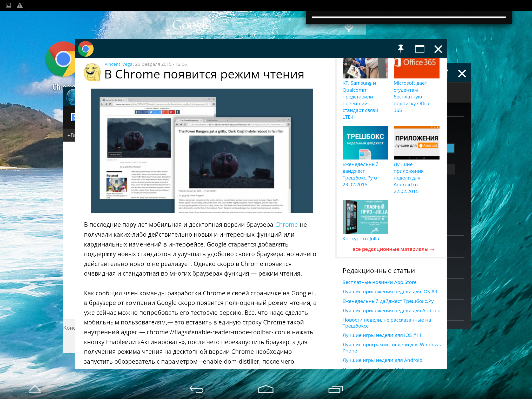
Task: Open Лучшие игры недели для Android link
Action: [382, 360]
